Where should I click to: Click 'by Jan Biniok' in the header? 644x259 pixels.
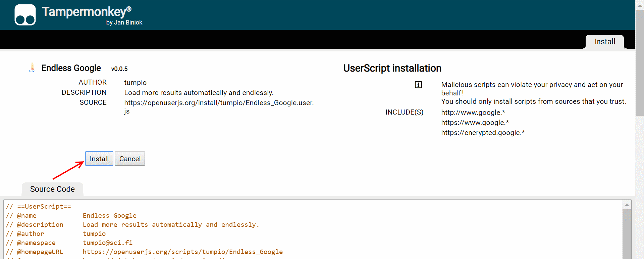coord(124,23)
